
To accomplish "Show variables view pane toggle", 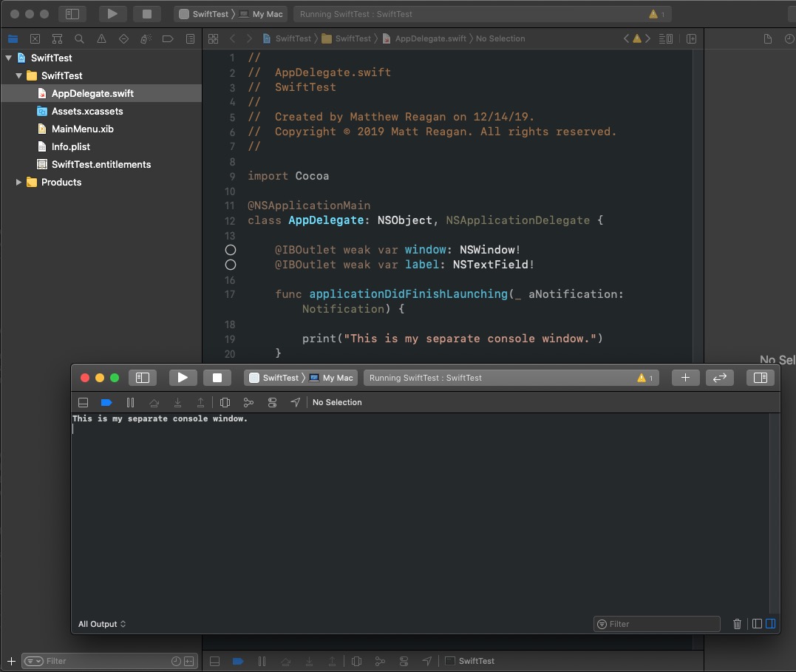I will point(757,624).
